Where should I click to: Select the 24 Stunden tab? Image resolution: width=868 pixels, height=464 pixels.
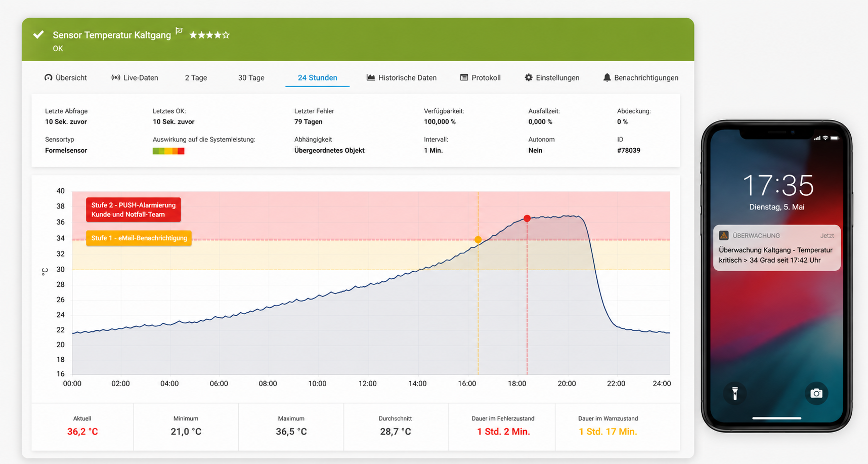[318, 77]
